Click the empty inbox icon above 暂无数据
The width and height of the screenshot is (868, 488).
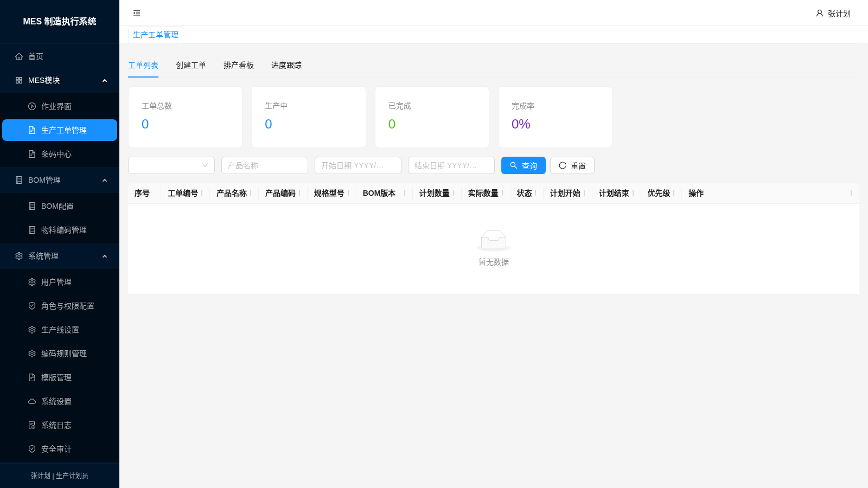[494, 240]
